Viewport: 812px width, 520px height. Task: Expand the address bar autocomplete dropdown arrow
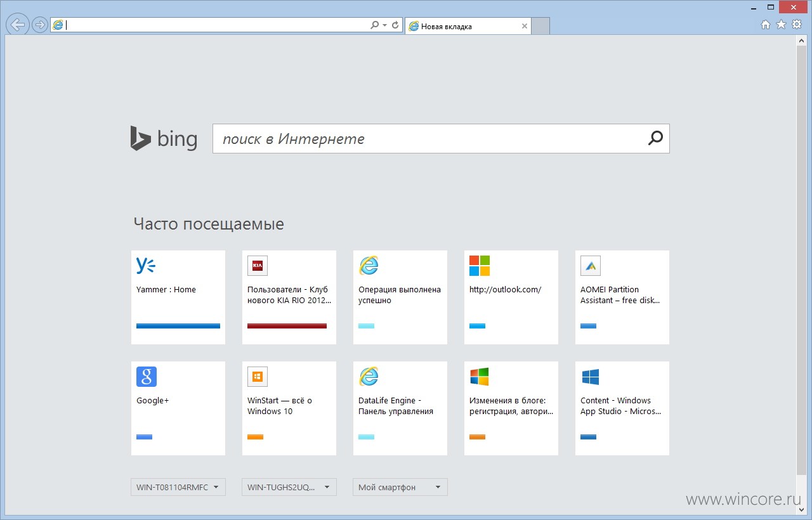[385, 25]
